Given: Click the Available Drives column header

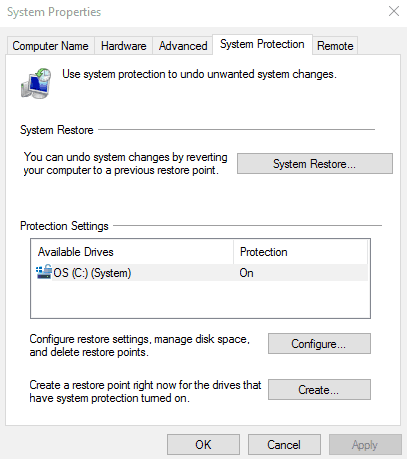Looking at the screenshot, I should [133, 252].
